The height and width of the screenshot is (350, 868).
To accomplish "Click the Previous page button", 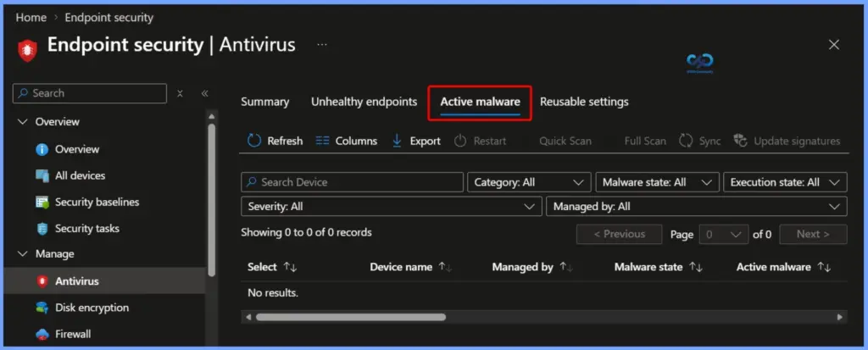I will coord(619,234).
